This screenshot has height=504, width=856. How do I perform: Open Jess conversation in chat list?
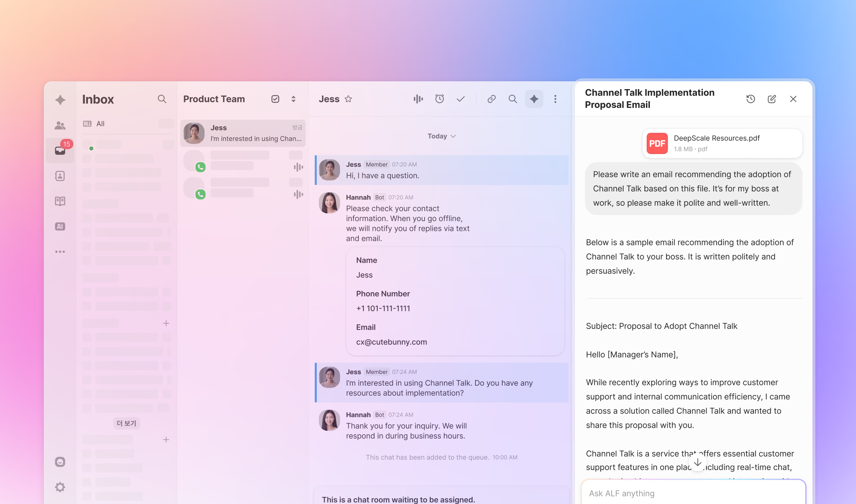coord(243,133)
